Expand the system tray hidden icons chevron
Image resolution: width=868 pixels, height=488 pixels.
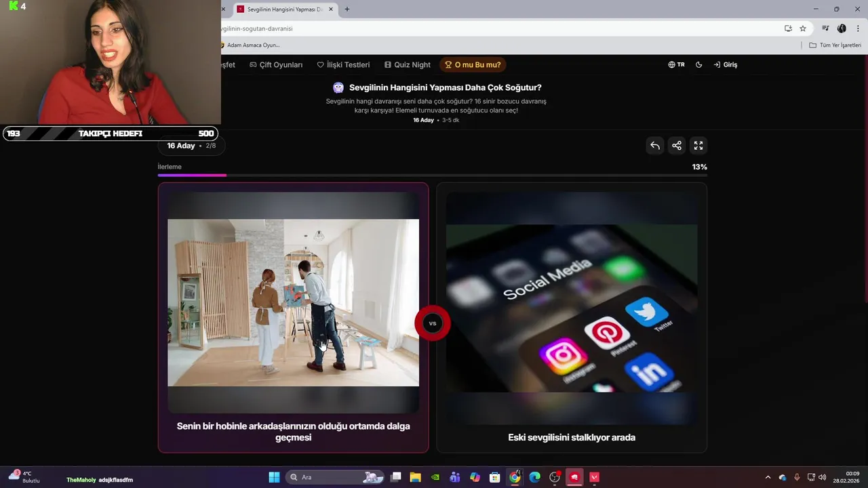coord(768,477)
